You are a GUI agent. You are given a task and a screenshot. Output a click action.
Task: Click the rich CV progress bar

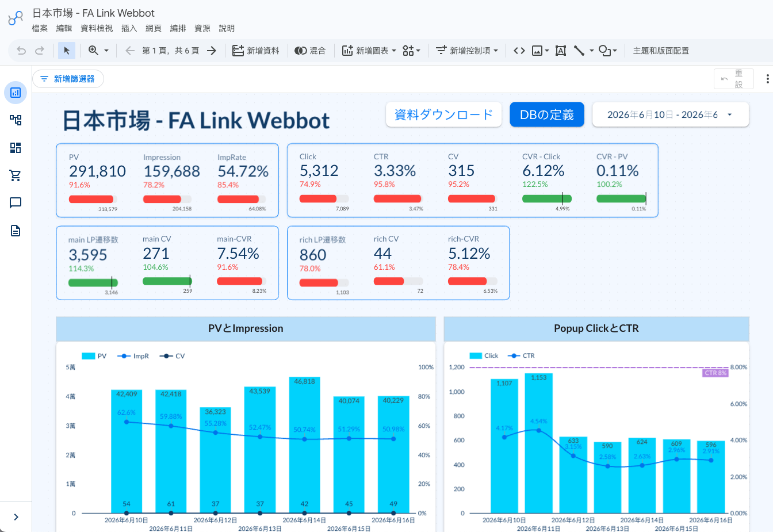point(398,281)
